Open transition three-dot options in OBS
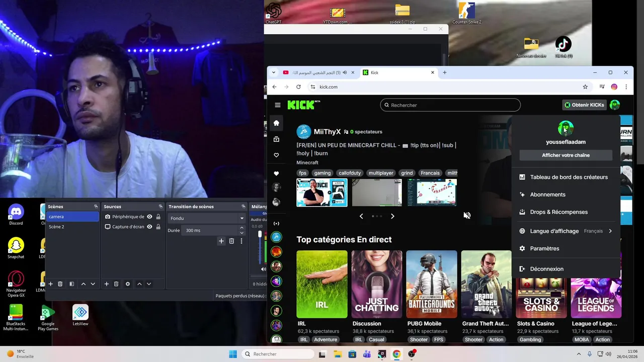The width and height of the screenshot is (644, 362). coord(242,241)
